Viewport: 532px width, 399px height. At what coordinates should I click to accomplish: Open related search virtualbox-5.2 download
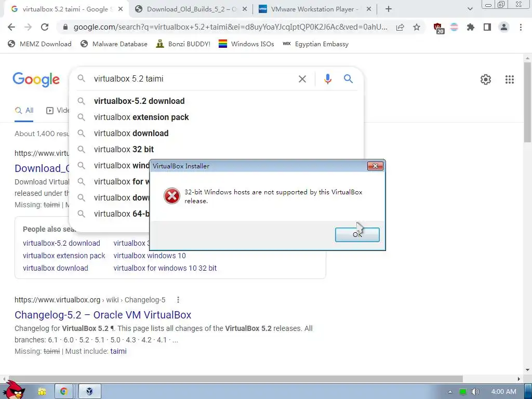pos(61,243)
